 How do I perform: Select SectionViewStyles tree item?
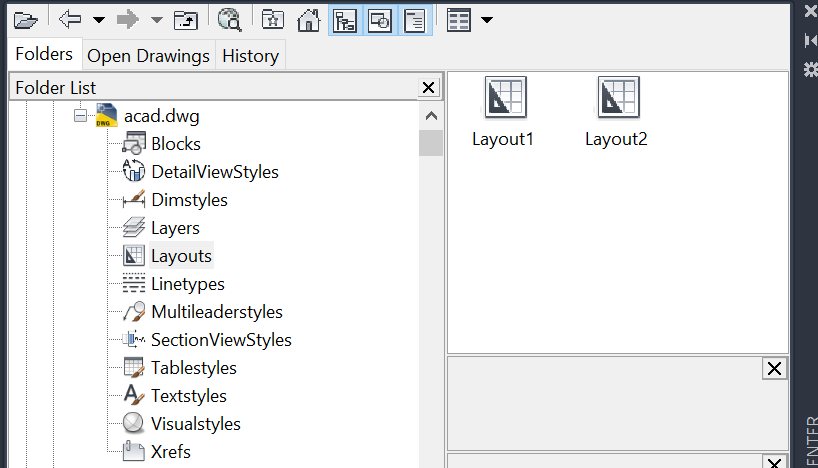point(221,340)
